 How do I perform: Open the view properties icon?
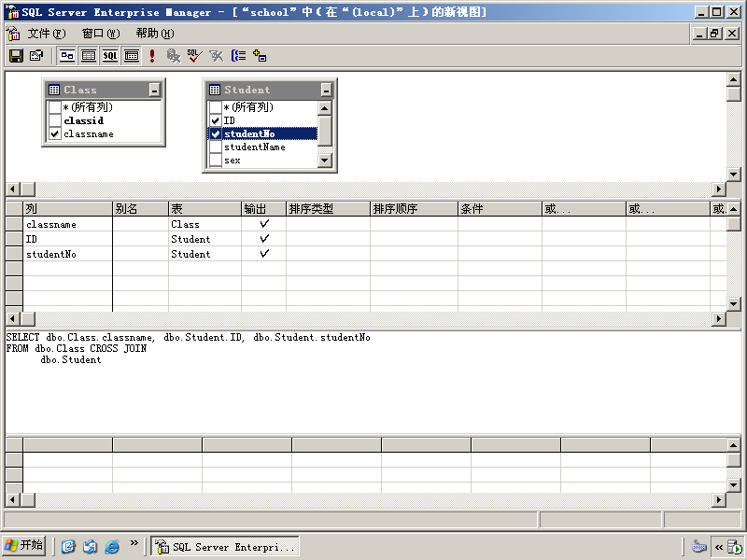tap(36, 56)
